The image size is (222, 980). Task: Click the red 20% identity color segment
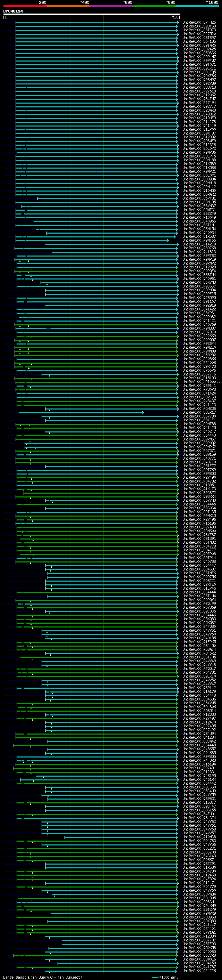point(25,6)
